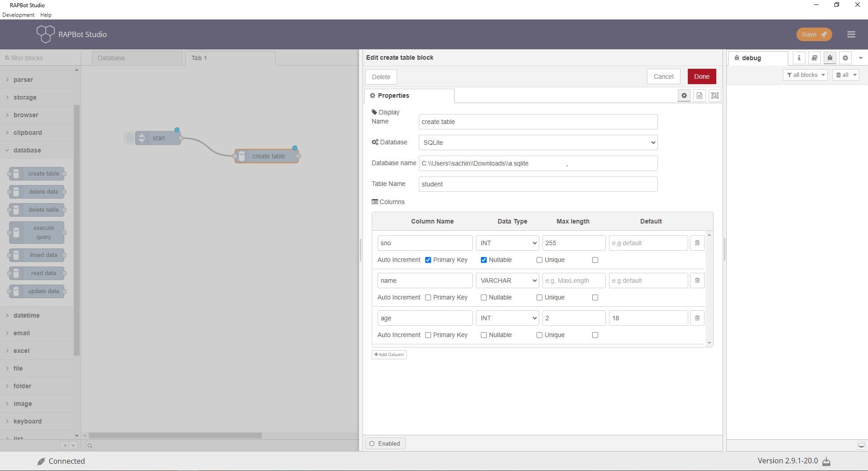The width and height of the screenshot is (868, 471).
Task: Select the create table block in palette
Action: (37, 173)
